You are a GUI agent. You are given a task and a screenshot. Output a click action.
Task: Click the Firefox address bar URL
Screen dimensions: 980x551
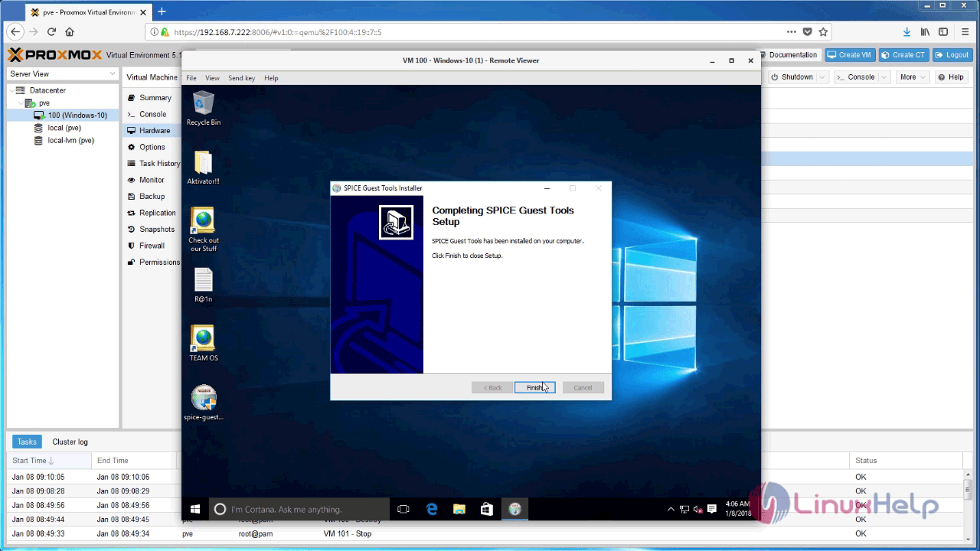(x=277, y=32)
